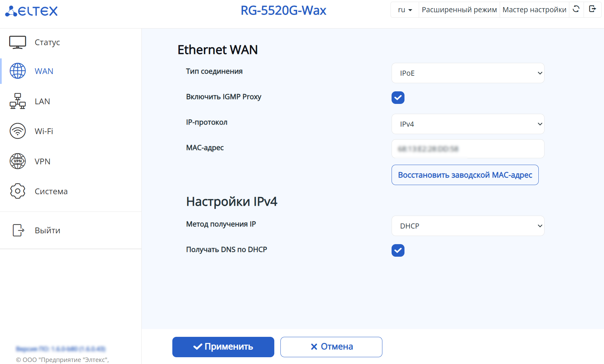
Task: Open the ru language selector
Action: 405,10
